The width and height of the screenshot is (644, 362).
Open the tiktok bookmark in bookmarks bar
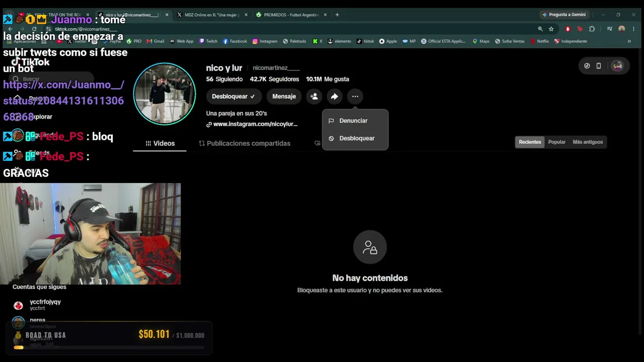coord(366,41)
